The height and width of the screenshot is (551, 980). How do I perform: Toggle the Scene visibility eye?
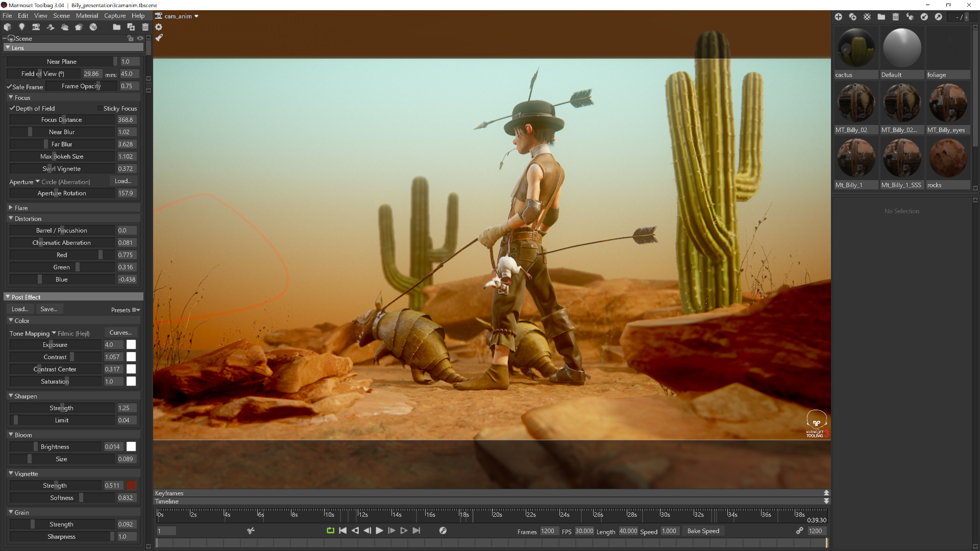[140, 38]
